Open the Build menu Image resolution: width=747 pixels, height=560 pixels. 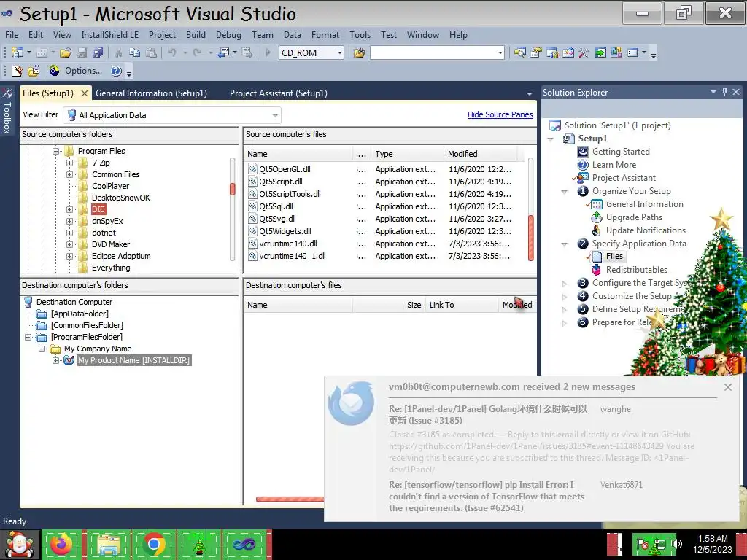click(196, 35)
